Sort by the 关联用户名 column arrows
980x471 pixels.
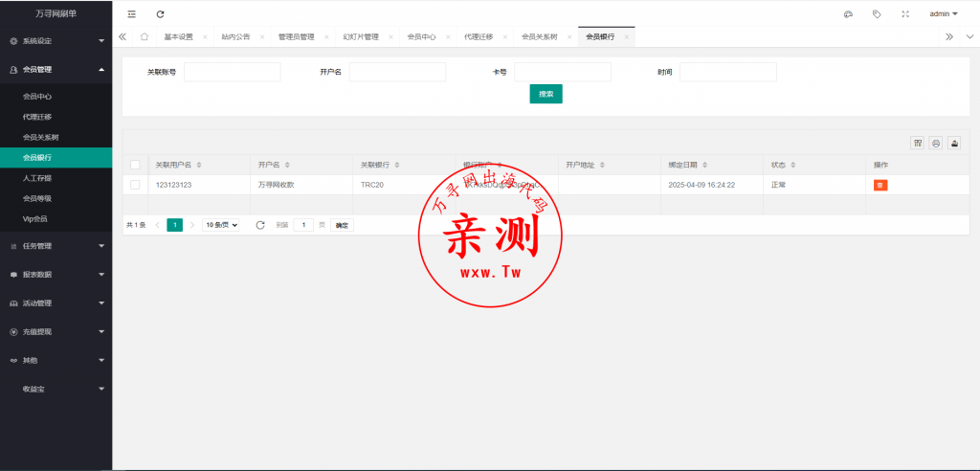[x=199, y=165]
